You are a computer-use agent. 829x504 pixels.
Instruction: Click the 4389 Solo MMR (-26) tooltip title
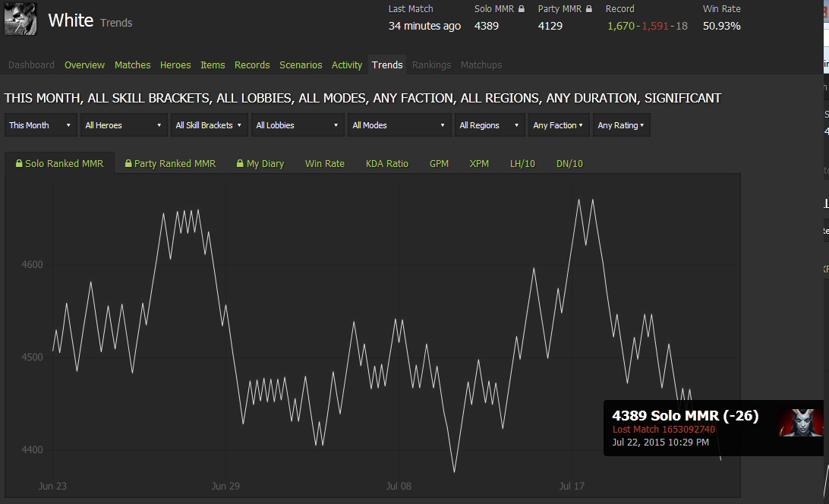pyautogui.click(x=686, y=416)
